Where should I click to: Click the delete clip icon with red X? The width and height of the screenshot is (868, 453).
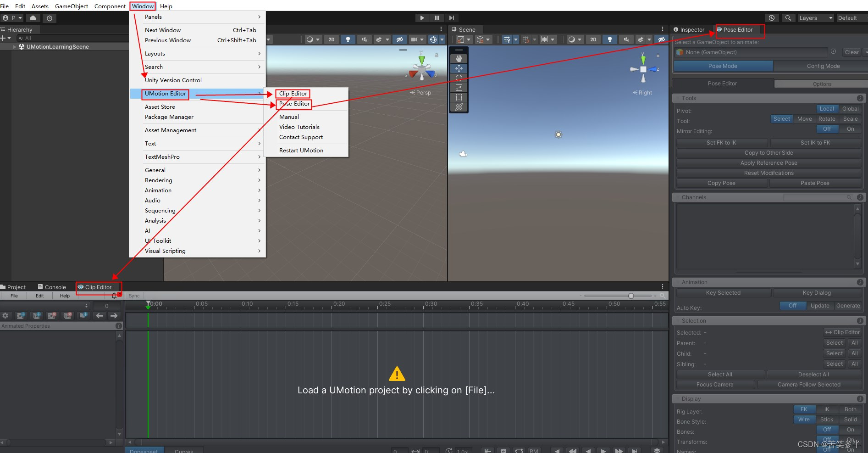(x=52, y=316)
